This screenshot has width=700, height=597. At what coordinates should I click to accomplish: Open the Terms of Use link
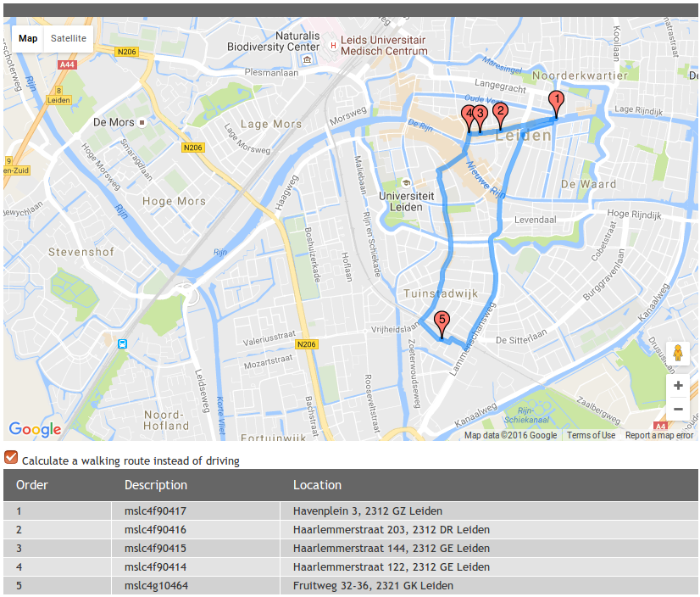tap(591, 435)
